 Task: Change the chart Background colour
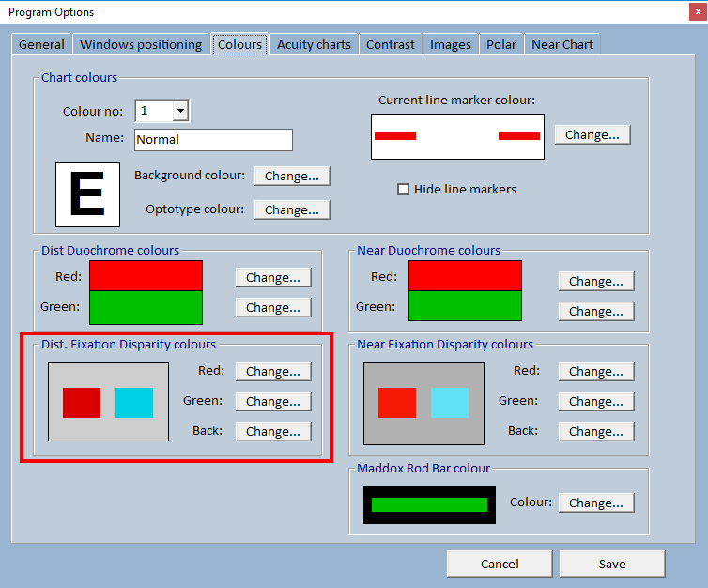(x=291, y=177)
